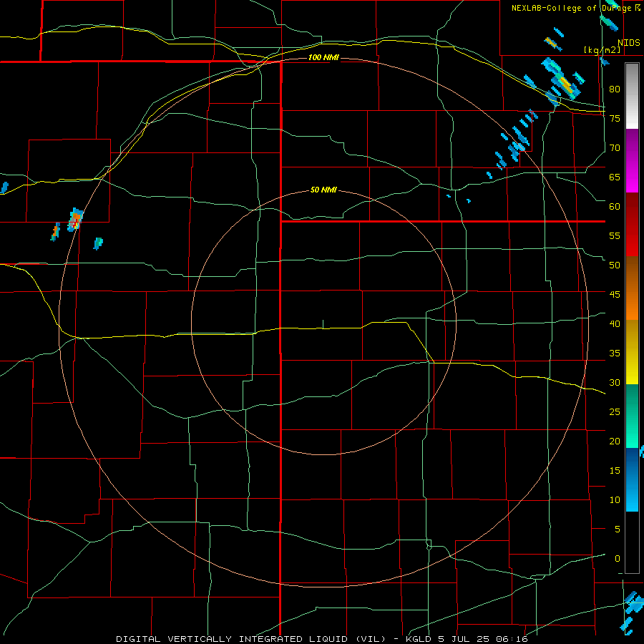The width and height of the screenshot is (644, 644).
Task: Click the '50 NMI' range ring label
Action: coord(323,190)
